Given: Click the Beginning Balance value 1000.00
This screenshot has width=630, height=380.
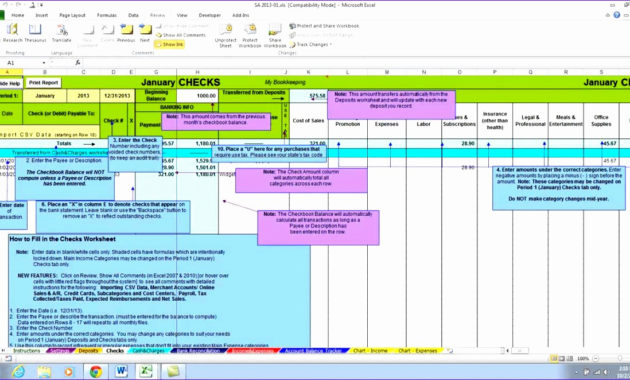Looking at the screenshot, I should click(x=197, y=96).
